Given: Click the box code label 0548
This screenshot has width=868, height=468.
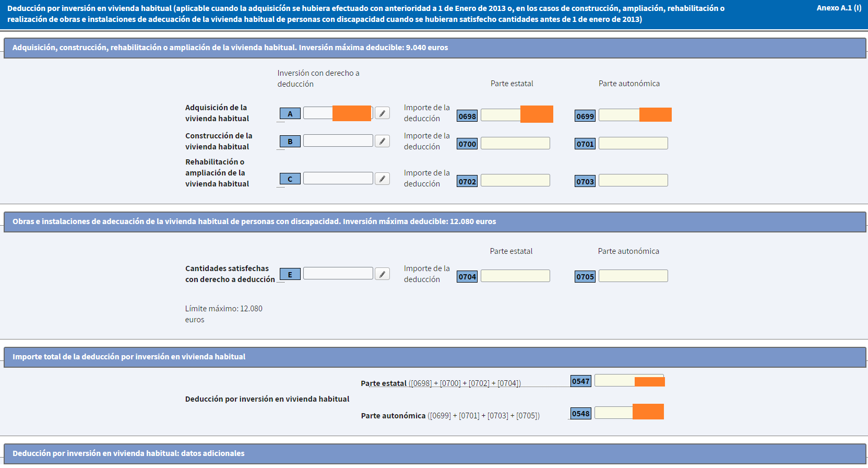Looking at the screenshot, I should [580, 414].
